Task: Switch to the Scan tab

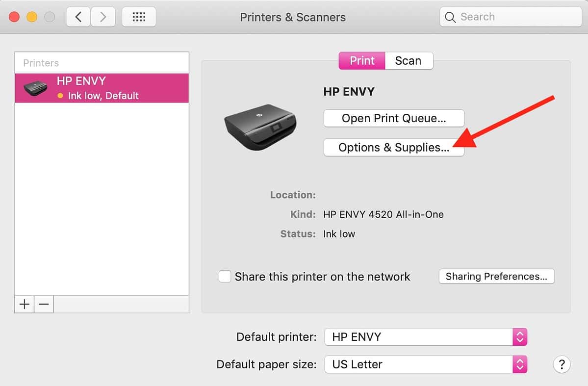Action: pyautogui.click(x=408, y=60)
